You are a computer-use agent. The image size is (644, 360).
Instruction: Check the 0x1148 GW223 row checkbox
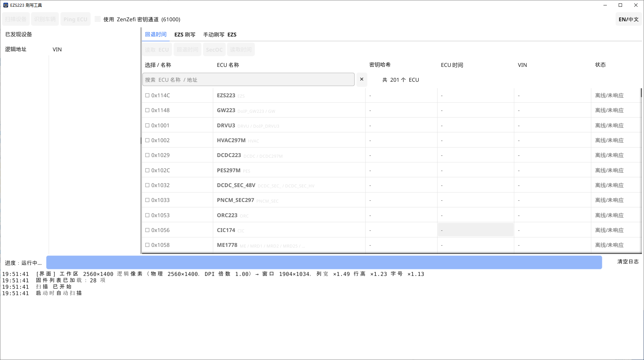[147, 110]
